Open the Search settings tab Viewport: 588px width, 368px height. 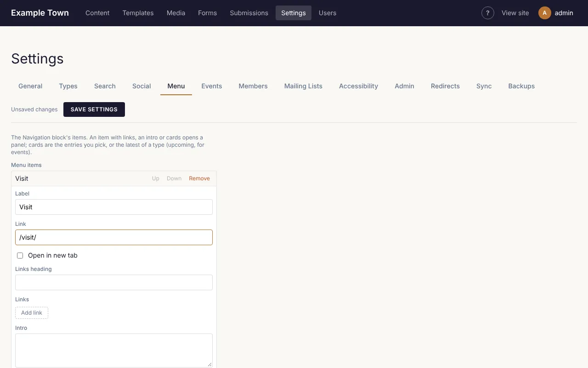[105, 86]
